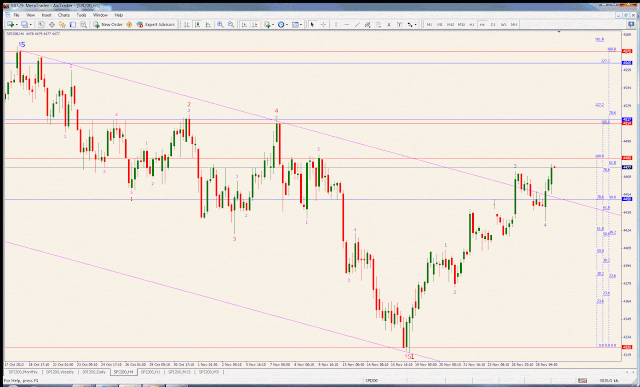The width and height of the screenshot is (640, 387).
Task: Expand the Profiles dropdown arrow
Action: pos(31,24)
